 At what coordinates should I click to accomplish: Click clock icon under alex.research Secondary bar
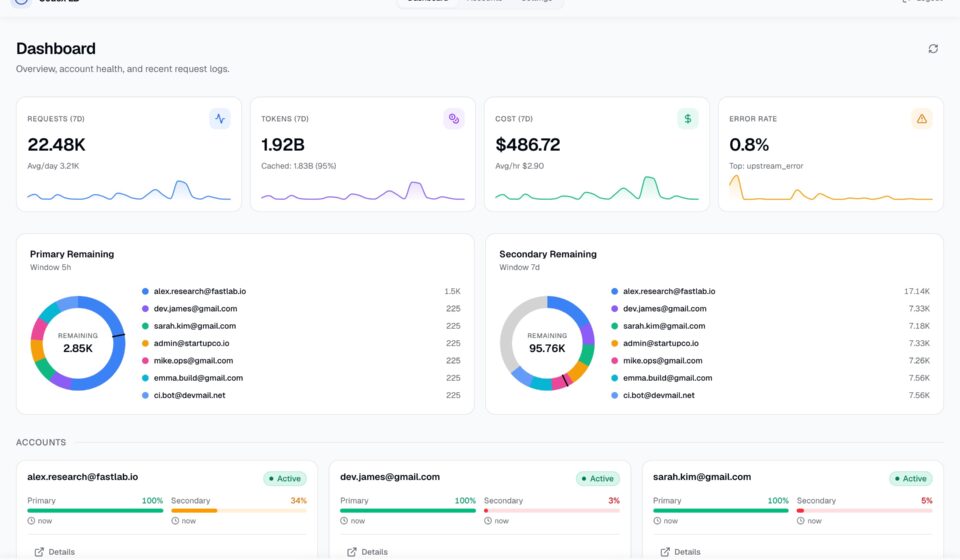tap(175, 521)
